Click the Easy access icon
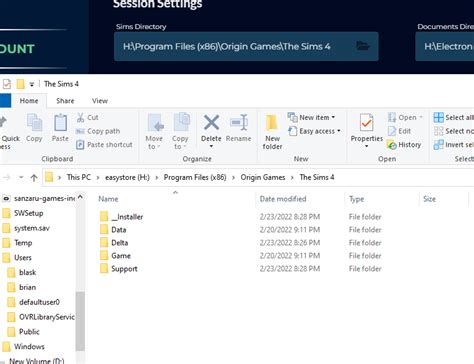 [x=292, y=131]
